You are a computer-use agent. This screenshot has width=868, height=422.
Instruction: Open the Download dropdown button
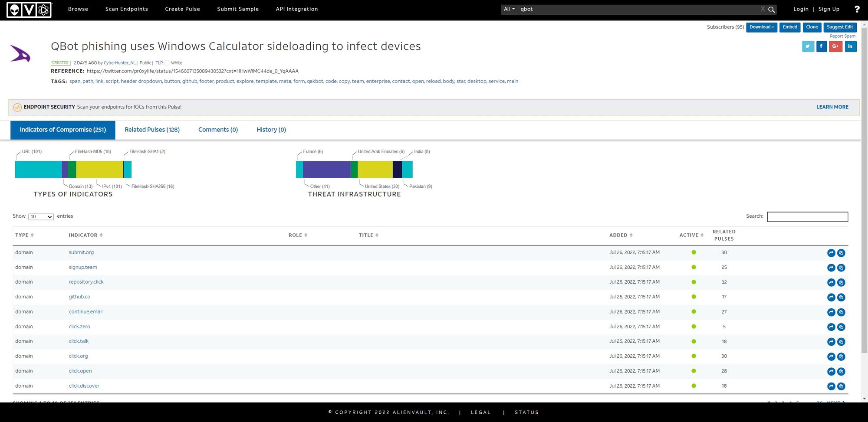pyautogui.click(x=761, y=27)
